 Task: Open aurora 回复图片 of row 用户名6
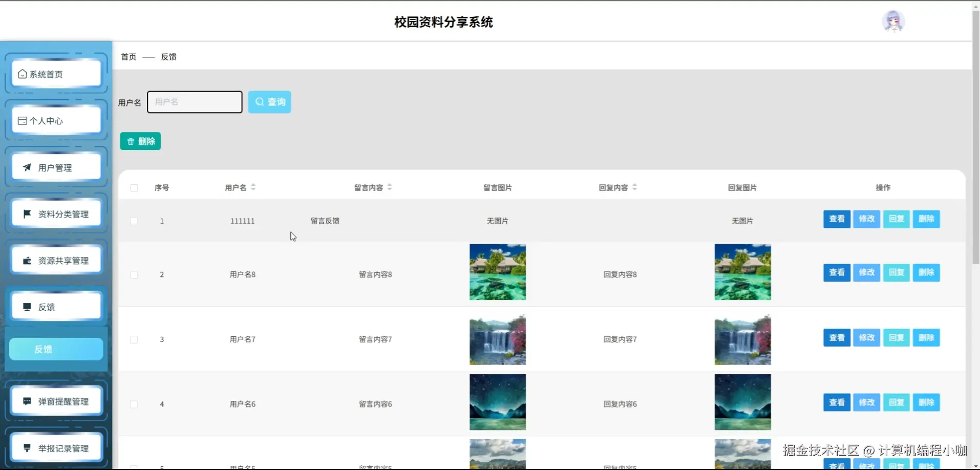coord(742,402)
